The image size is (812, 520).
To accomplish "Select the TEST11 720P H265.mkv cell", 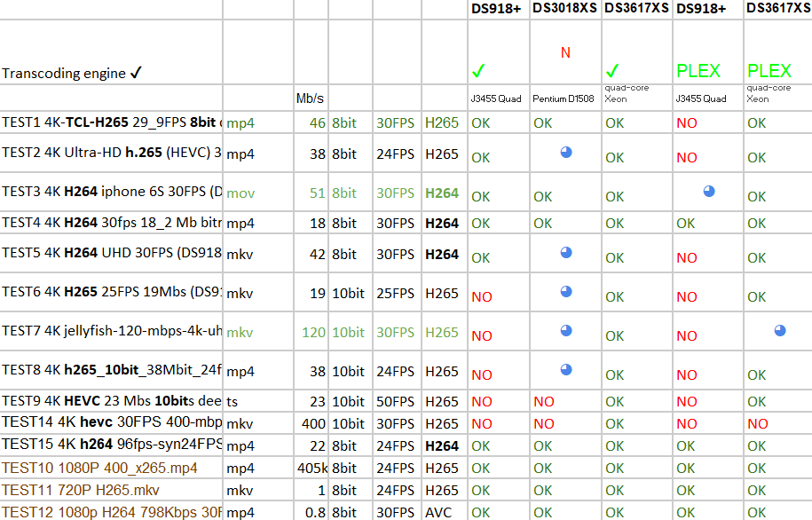I will coord(111,490).
